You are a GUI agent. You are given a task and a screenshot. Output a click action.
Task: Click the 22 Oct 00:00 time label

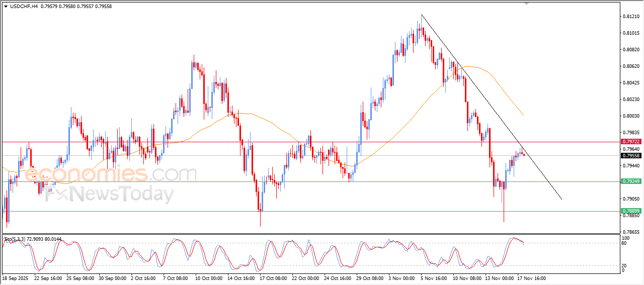point(305,278)
